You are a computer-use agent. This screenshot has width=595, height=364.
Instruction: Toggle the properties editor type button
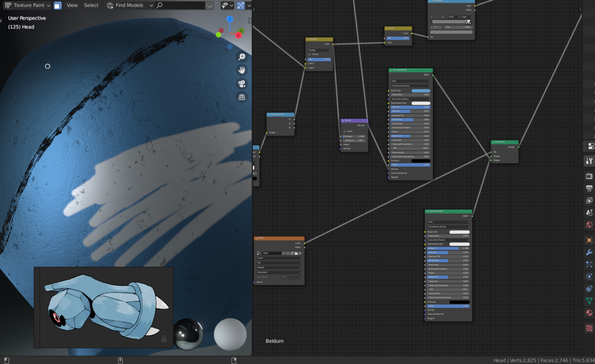coord(591,146)
